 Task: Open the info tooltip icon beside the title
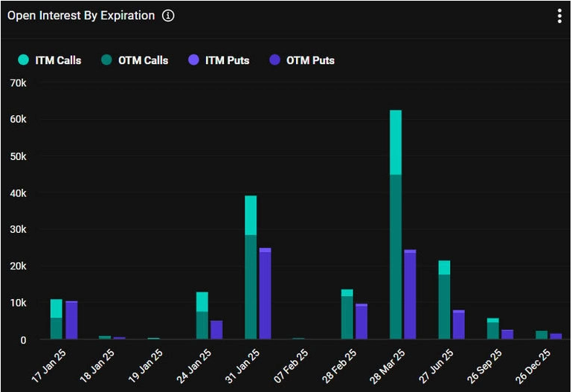click(168, 16)
